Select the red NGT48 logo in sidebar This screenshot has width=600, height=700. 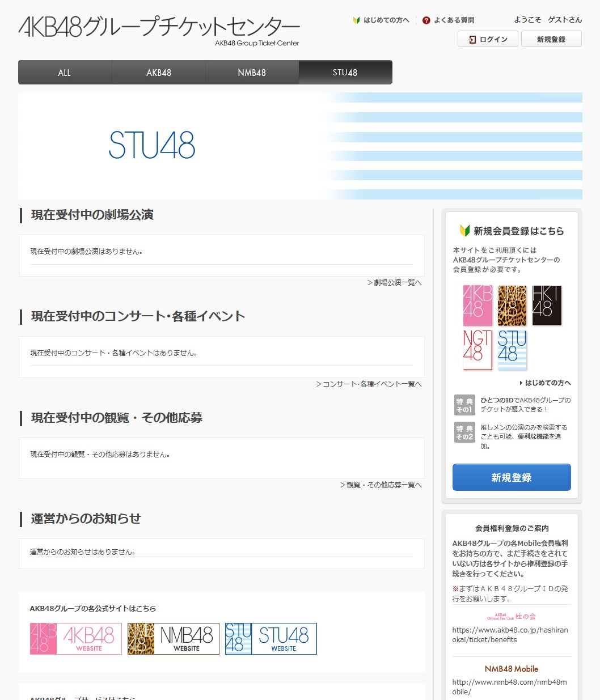(x=478, y=350)
